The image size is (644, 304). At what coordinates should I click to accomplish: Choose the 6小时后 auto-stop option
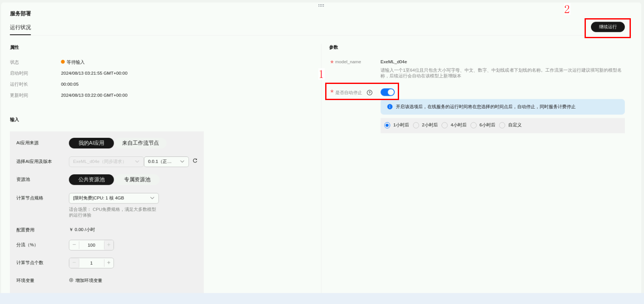[x=473, y=125]
